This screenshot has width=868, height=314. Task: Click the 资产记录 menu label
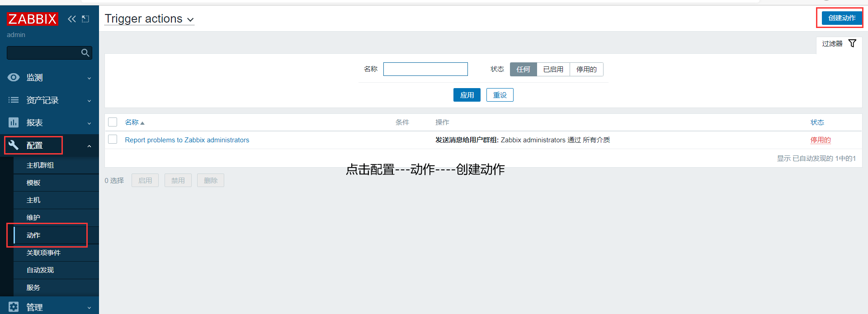pyautogui.click(x=42, y=100)
